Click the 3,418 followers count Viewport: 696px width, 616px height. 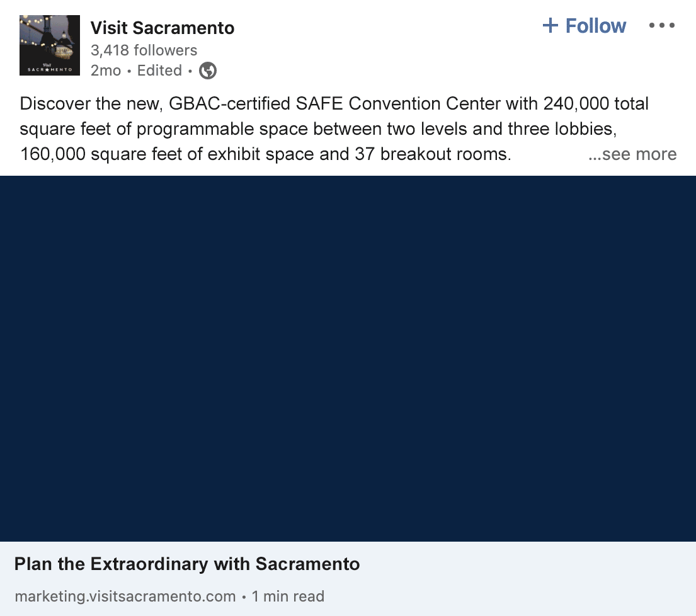(144, 50)
